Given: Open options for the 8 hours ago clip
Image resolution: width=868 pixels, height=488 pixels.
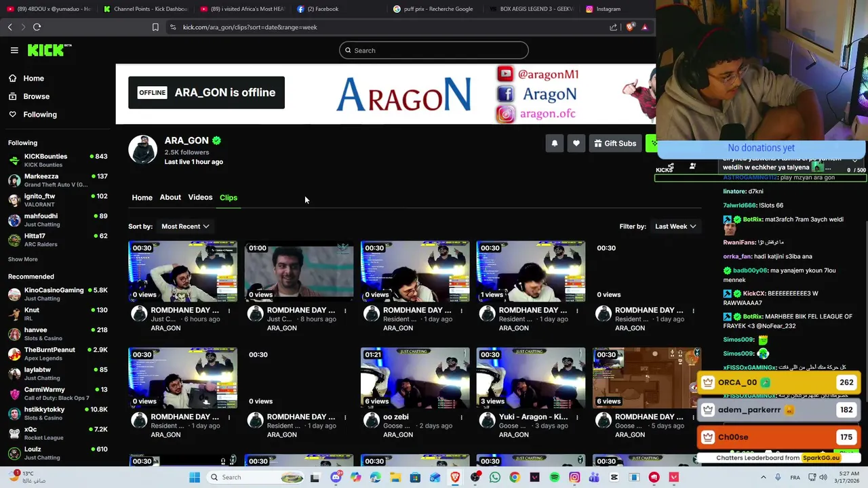Looking at the screenshot, I should click(345, 311).
